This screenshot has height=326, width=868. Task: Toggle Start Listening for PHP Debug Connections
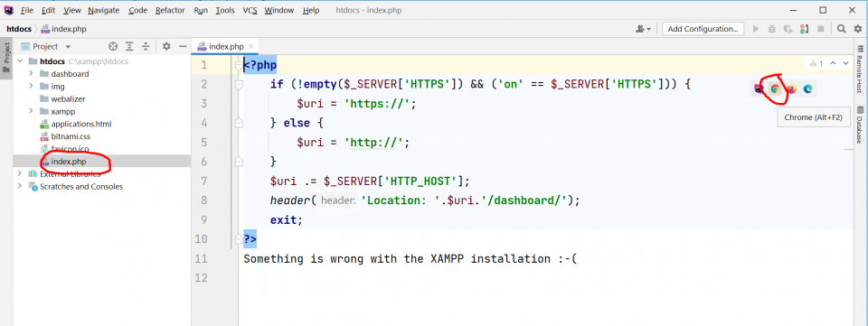coord(805,29)
